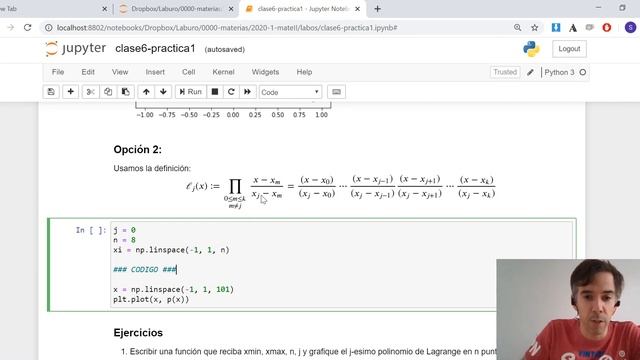Cut selected cells with the scissors icon
This screenshot has height=360, width=640.
tap(90, 92)
